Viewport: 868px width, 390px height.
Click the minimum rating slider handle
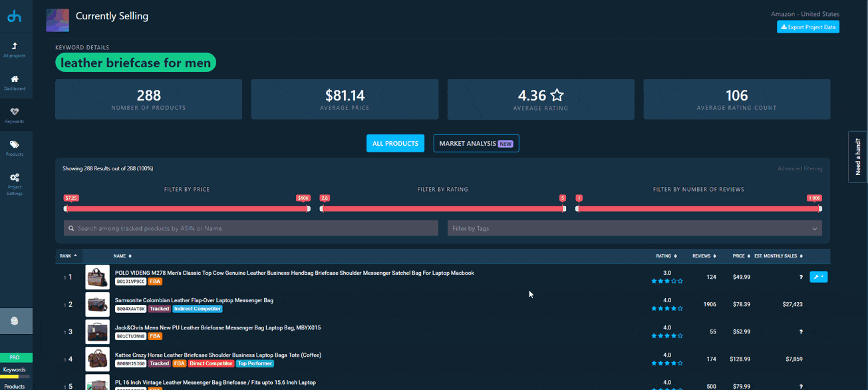click(x=322, y=209)
